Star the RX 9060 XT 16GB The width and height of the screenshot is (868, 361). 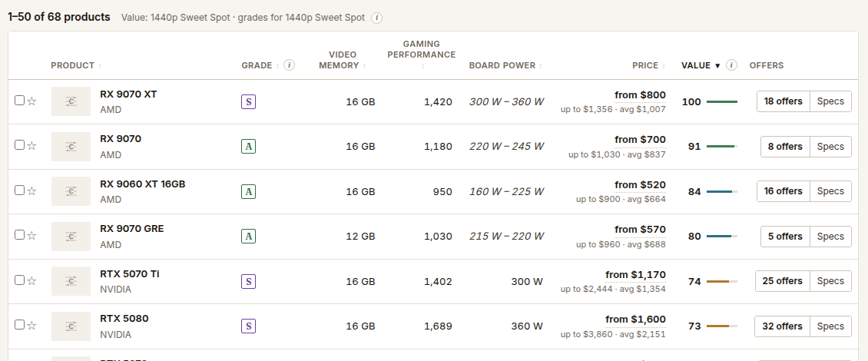click(x=31, y=190)
